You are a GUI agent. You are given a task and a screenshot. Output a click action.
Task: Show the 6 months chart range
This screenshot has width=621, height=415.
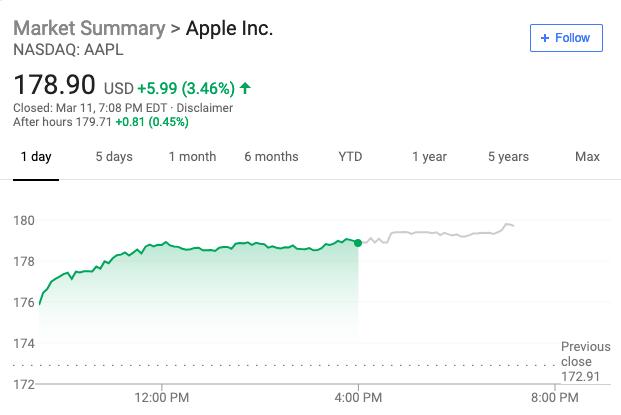(x=271, y=157)
